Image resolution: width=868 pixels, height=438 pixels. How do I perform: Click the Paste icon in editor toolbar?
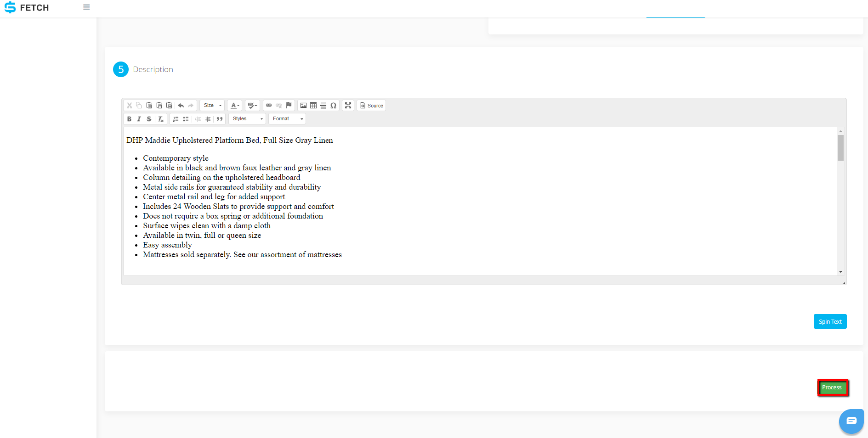149,106
